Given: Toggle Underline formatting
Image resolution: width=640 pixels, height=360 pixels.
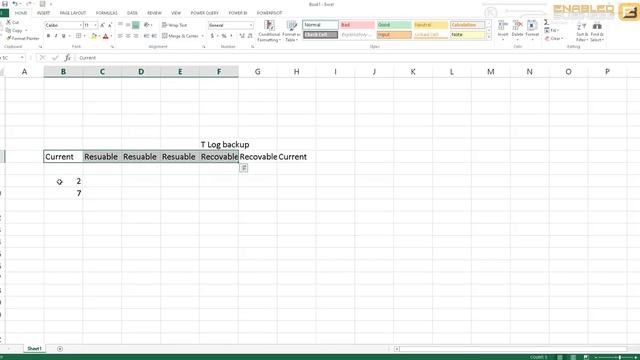Looking at the screenshot, I should [63, 36].
